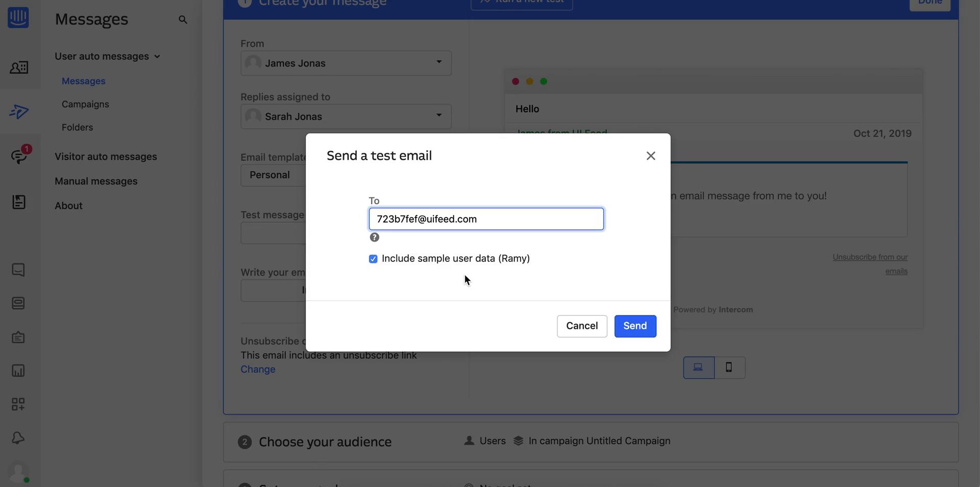Open the app store grid-plus icon
Image resolution: width=980 pixels, height=487 pixels.
coord(18,404)
